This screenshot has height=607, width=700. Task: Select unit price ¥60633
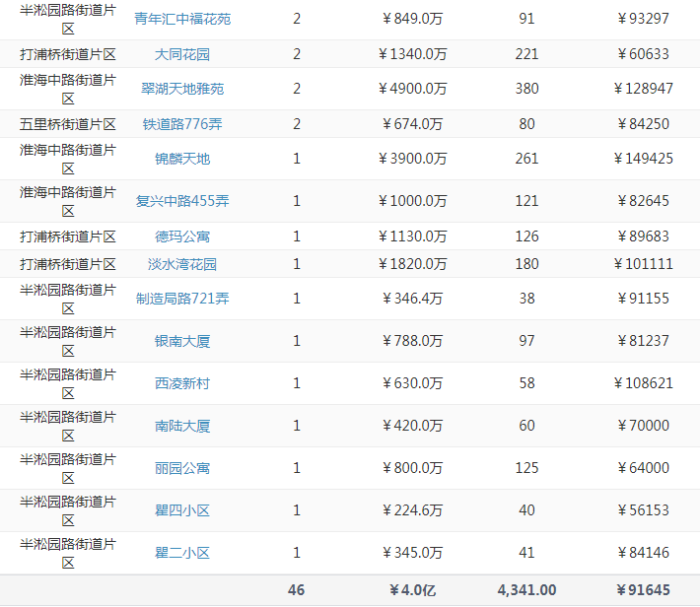coord(643,54)
